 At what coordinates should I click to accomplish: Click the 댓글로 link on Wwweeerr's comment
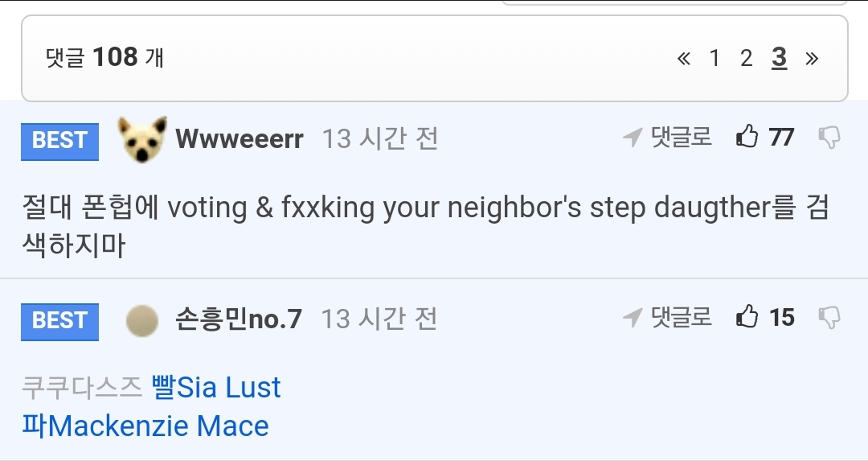pos(682,138)
